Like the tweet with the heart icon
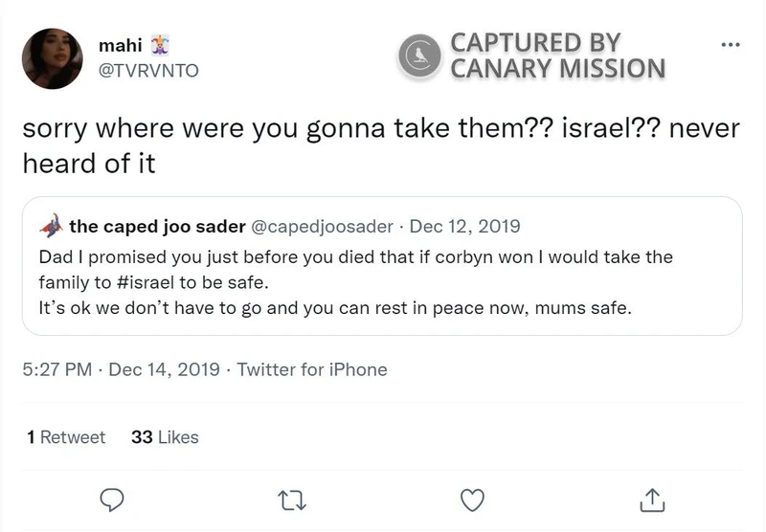 [472, 499]
